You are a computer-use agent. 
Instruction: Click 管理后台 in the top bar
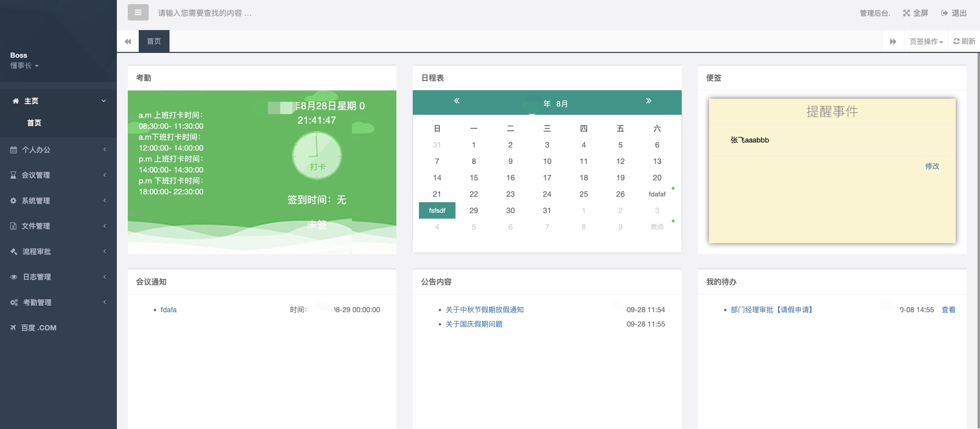pyautogui.click(x=875, y=13)
